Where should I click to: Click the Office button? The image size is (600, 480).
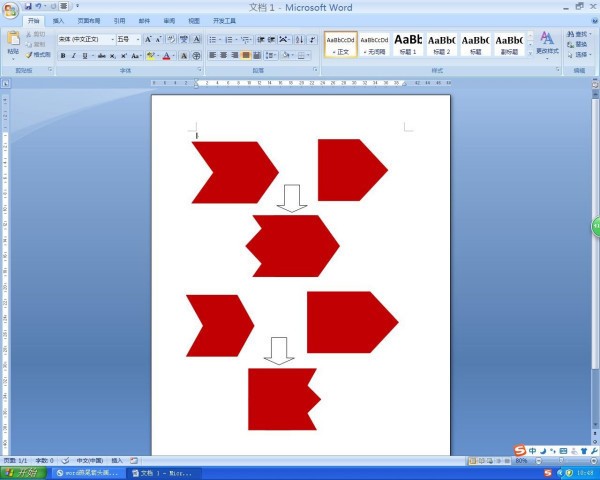[x=11, y=11]
